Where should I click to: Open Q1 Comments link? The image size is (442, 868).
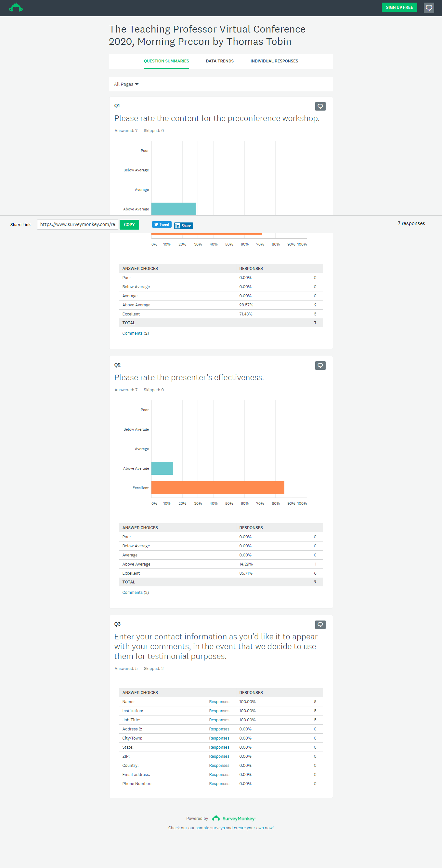pos(132,333)
